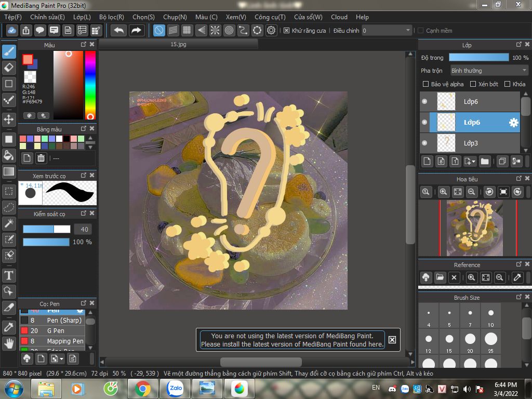
Task: Enable the radial snap guide
Action: click(x=215, y=31)
